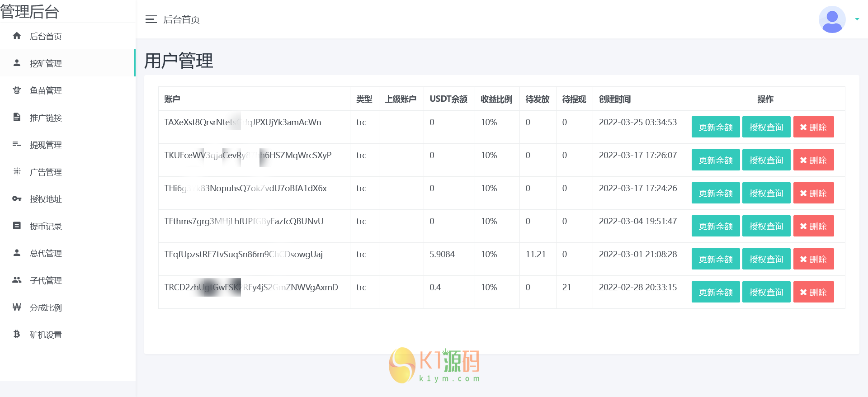Screen dimensions: 868x397
Task: Click 更新余额 for the TAXeXst8 account
Action: 716,127
